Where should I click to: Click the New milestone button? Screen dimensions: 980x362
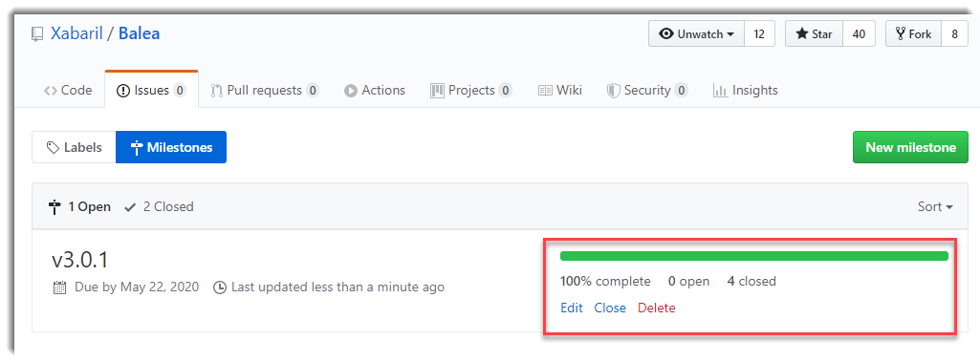(x=910, y=147)
